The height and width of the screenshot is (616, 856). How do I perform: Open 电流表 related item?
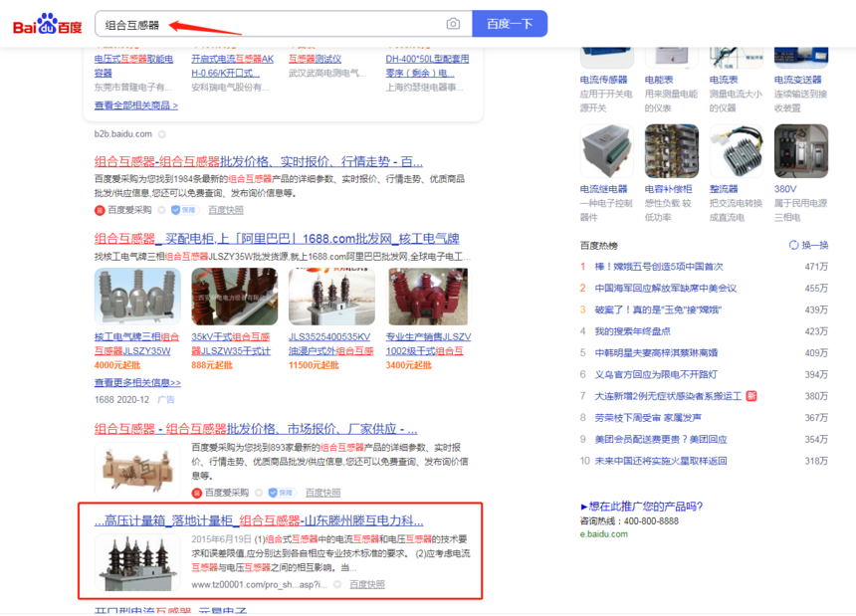click(x=724, y=80)
